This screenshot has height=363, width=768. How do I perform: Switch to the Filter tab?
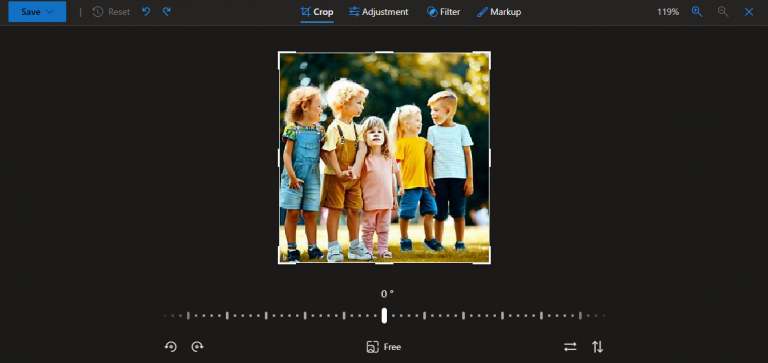coord(443,12)
